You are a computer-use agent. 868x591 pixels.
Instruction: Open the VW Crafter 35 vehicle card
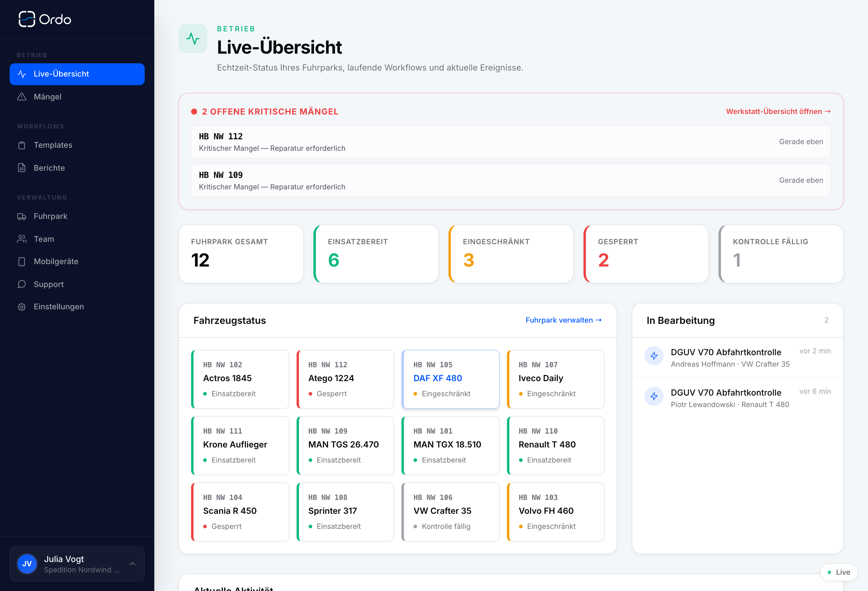(451, 512)
